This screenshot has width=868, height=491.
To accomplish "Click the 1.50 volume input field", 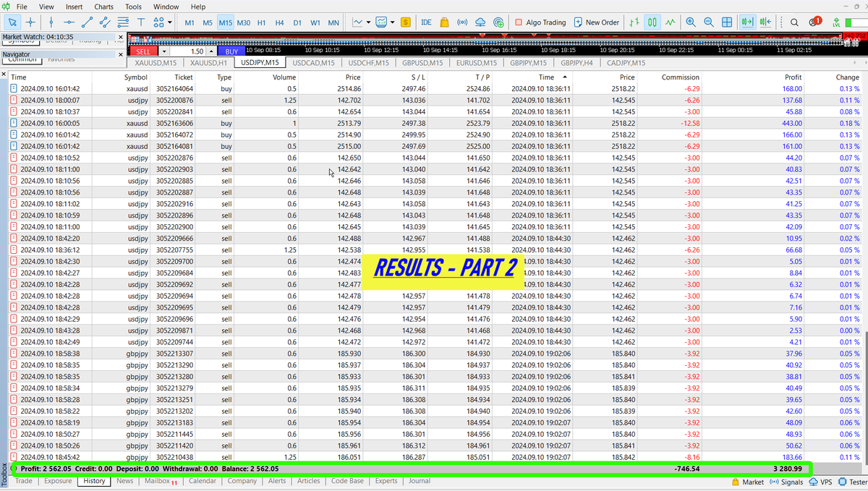I will click(188, 51).
